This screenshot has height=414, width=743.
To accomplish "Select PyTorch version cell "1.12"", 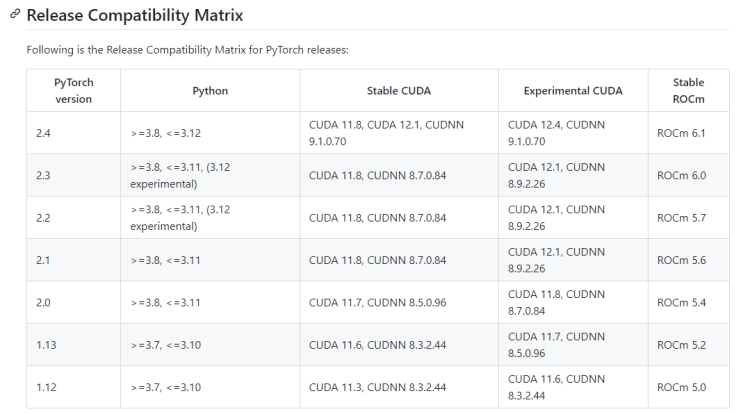I will coord(73,387).
